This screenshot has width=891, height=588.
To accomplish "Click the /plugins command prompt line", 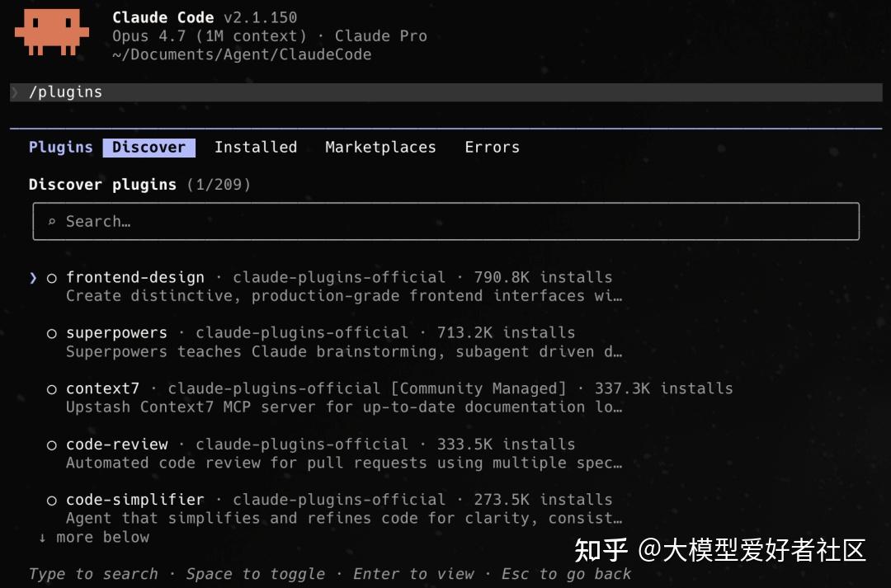I will 446,92.
